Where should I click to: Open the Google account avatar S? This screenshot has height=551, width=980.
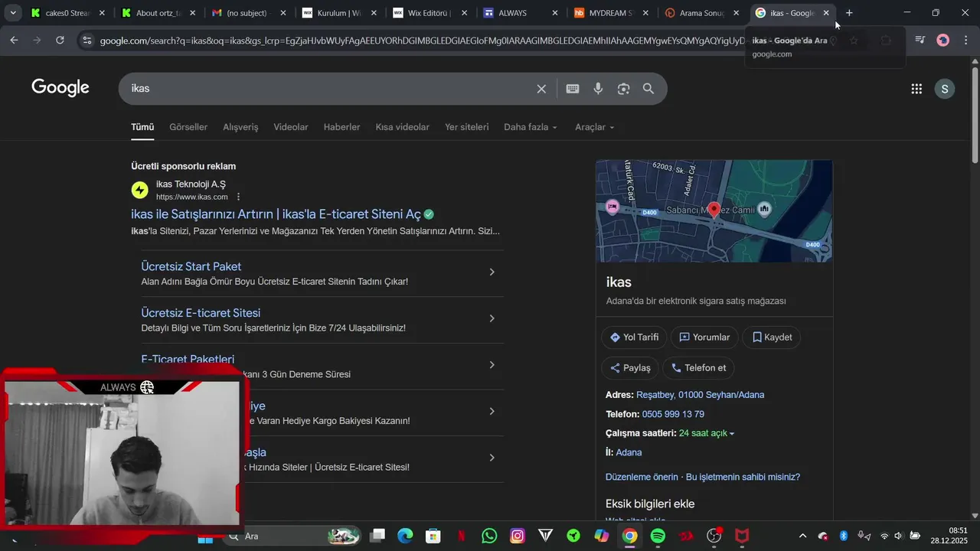945,89
